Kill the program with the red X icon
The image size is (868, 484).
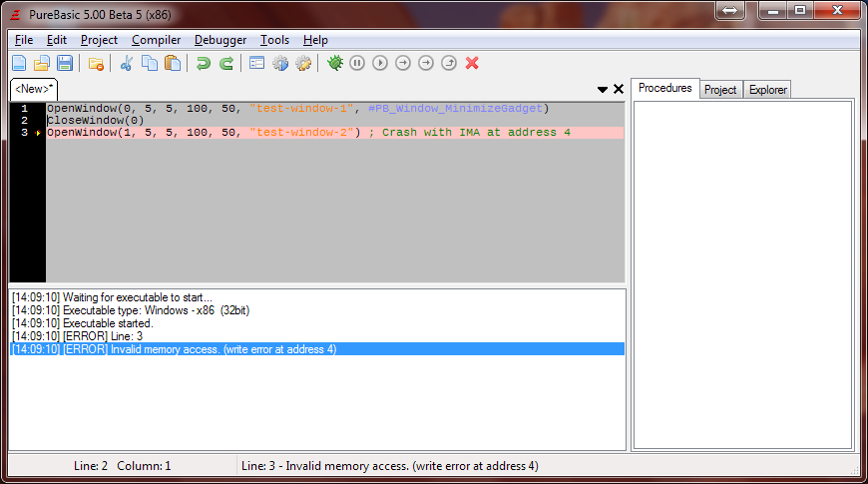(472, 63)
